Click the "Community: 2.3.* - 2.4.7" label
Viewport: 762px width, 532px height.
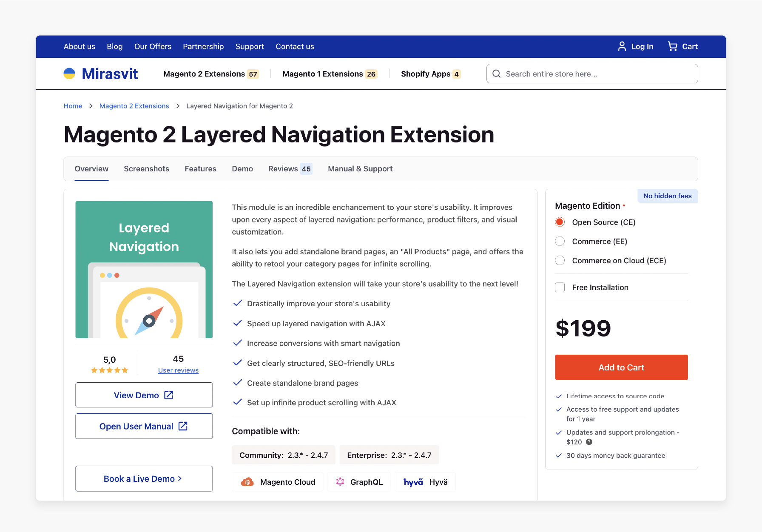(x=284, y=455)
